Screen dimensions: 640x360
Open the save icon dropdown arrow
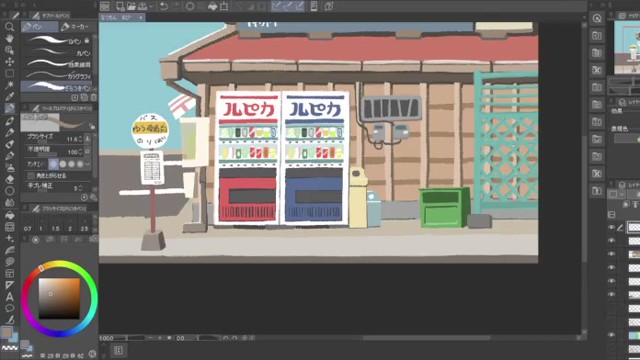point(151,7)
